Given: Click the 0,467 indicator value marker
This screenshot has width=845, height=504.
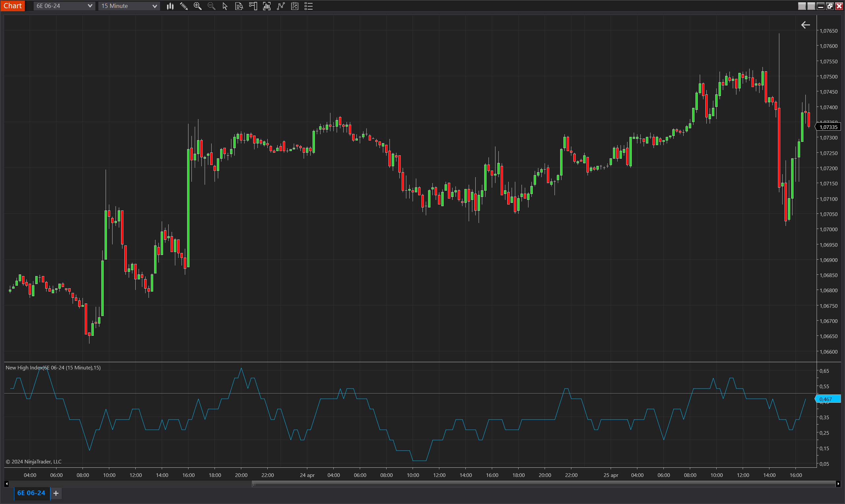Looking at the screenshot, I should click(x=828, y=399).
